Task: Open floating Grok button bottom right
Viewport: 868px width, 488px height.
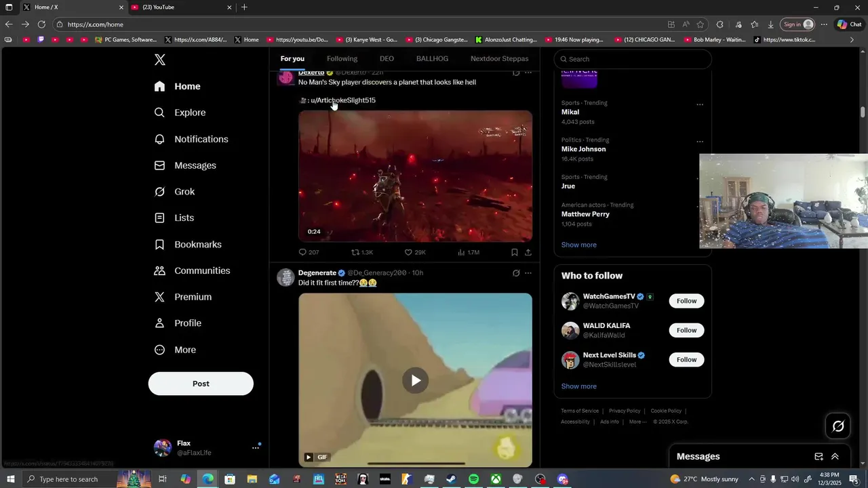Action: tap(838, 426)
